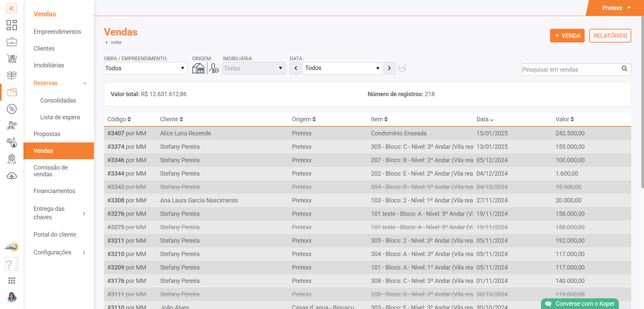Open the cloud upload icon in sidebar

click(12, 176)
